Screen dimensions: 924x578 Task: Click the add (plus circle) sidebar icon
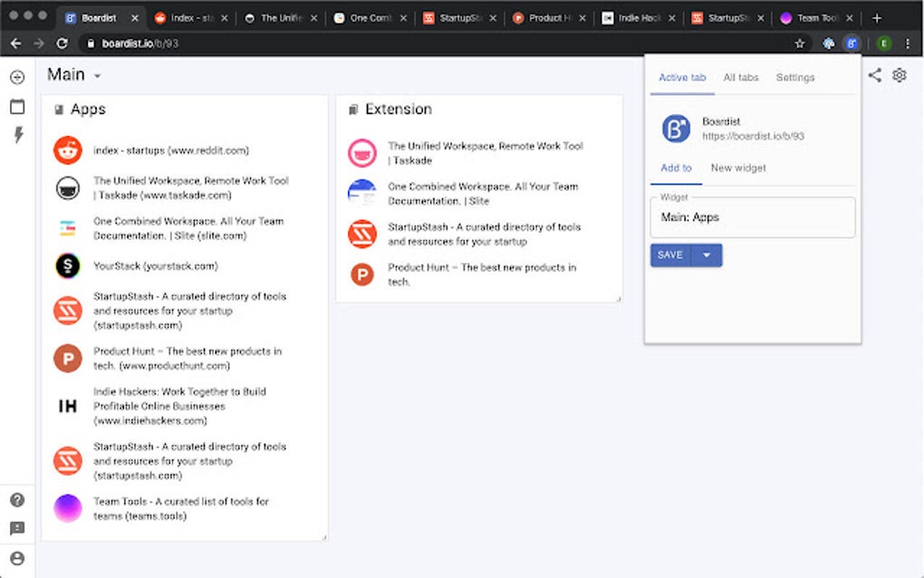tap(17, 78)
